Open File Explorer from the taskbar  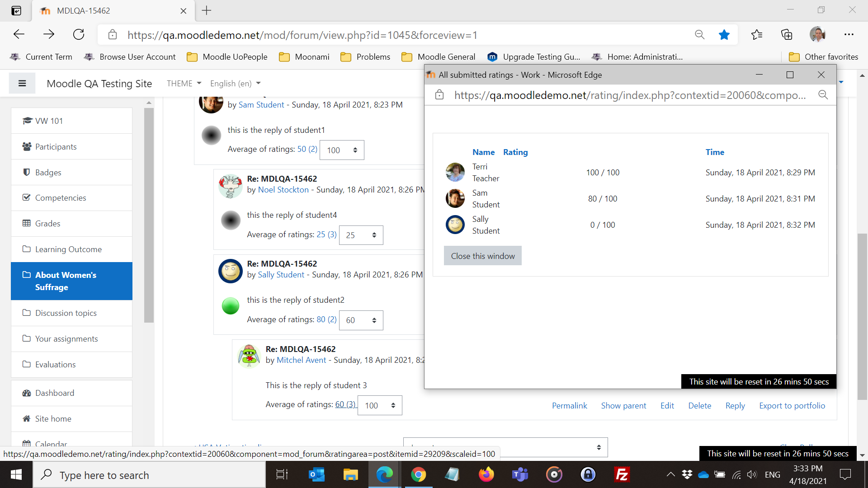[350, 475]
